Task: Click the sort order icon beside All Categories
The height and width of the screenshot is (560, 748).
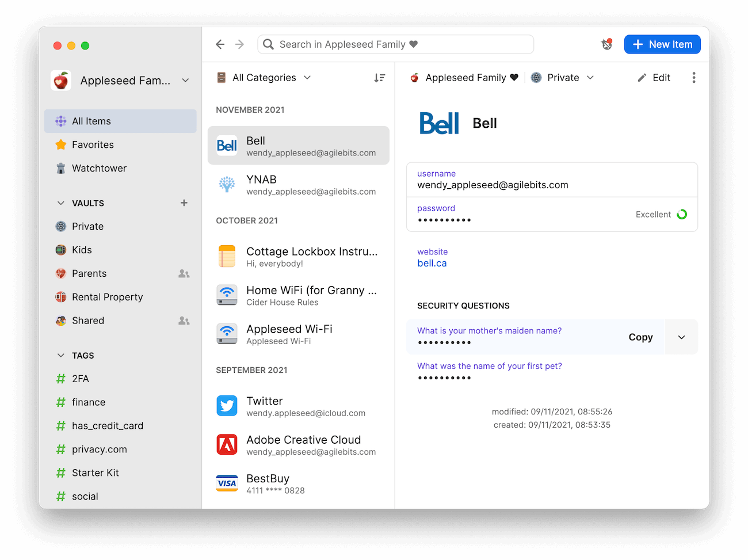Action: tap(379, 77)
